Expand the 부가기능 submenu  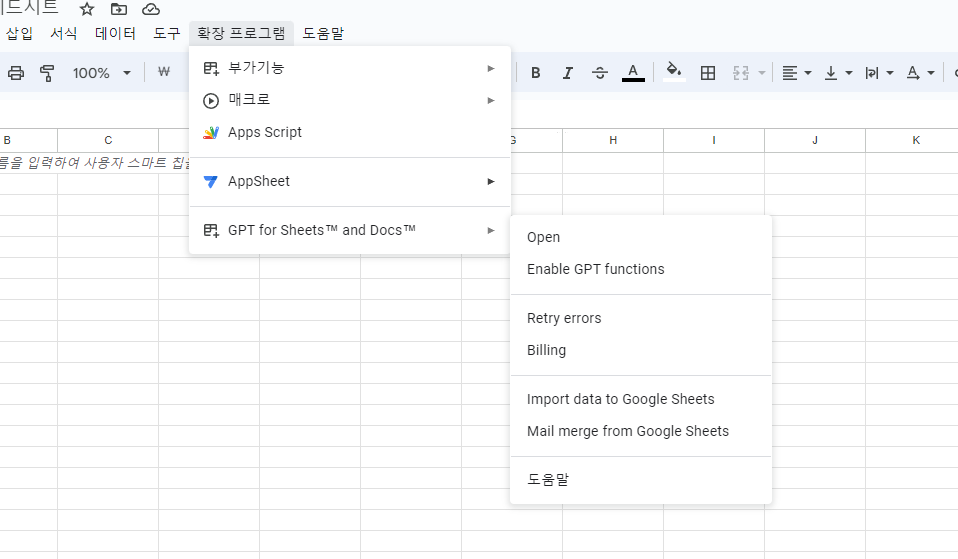349,68
